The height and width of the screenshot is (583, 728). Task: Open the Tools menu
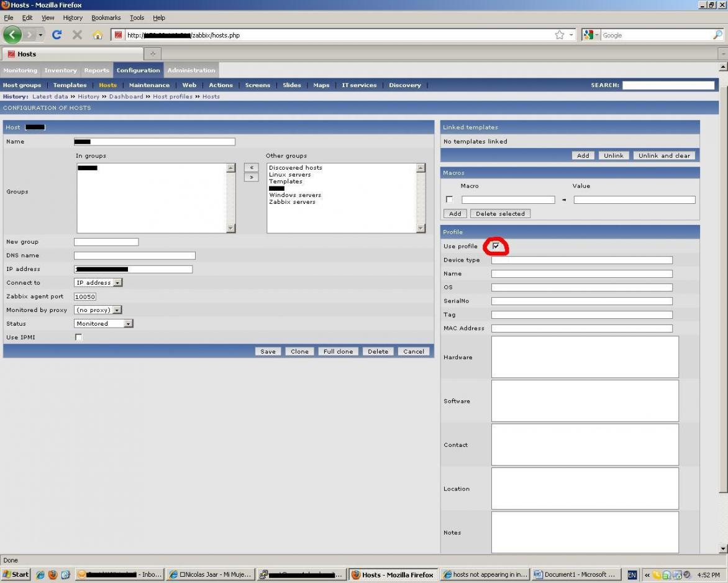137,17
